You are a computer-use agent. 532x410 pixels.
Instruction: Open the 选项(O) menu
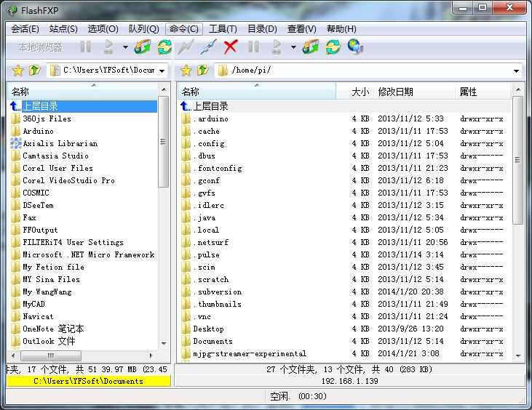tap(103, 29)
